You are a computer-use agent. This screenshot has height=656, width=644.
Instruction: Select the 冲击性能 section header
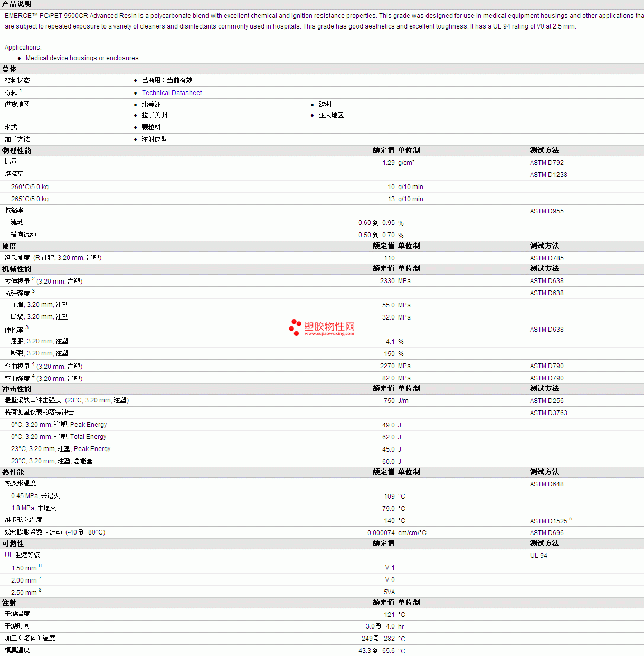16,389
